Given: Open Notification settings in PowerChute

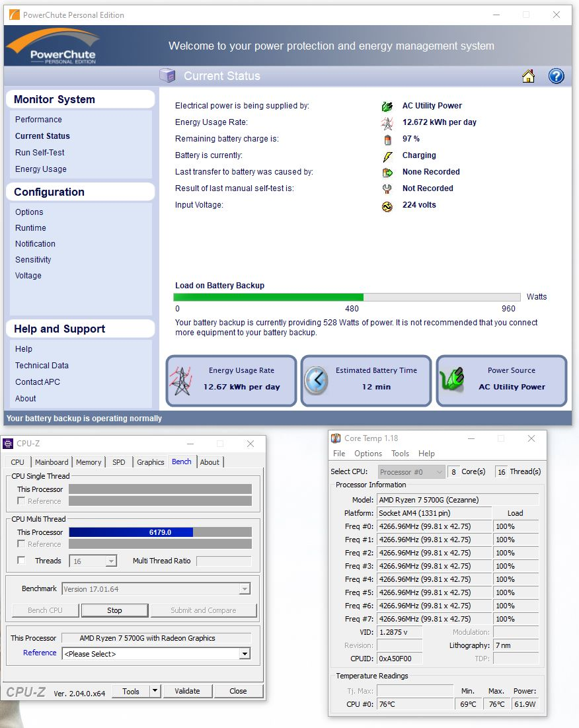Looking at the screenshot, I should [x=35, y=244].
